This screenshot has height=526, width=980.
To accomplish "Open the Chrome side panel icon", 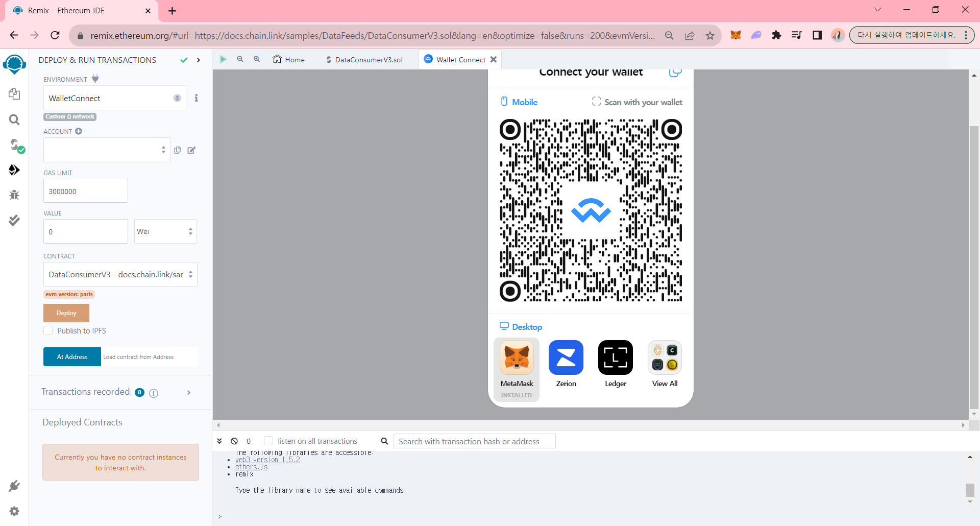I will pos(817,35).
